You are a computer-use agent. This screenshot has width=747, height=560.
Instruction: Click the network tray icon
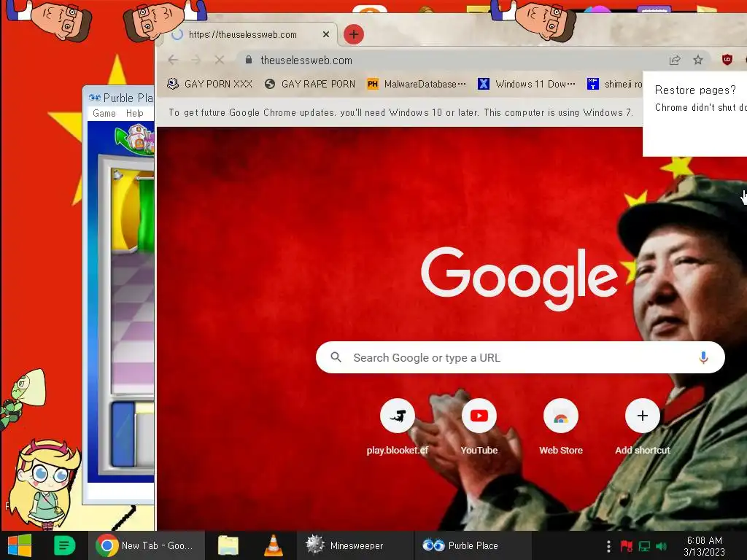point(644,546)
